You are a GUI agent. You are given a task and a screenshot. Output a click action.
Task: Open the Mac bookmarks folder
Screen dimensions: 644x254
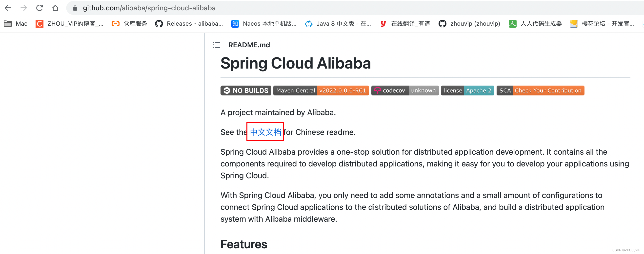coord(16,24)
